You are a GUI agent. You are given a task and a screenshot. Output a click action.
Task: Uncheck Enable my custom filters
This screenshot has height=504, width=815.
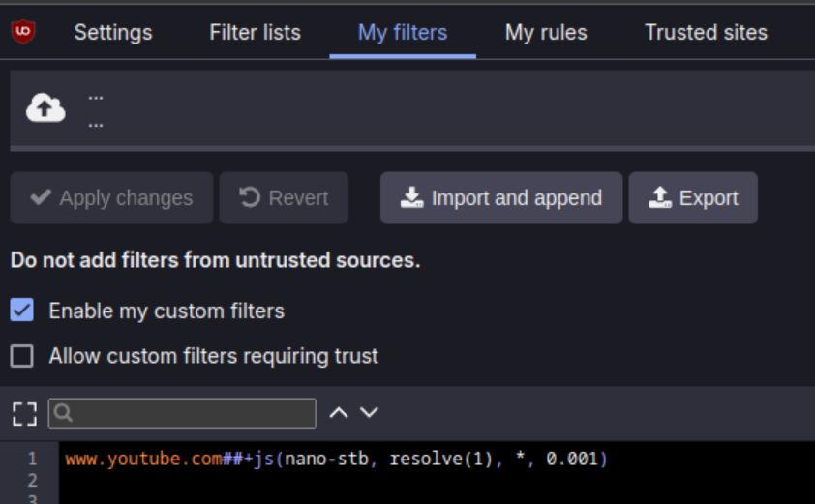(22, 311)
